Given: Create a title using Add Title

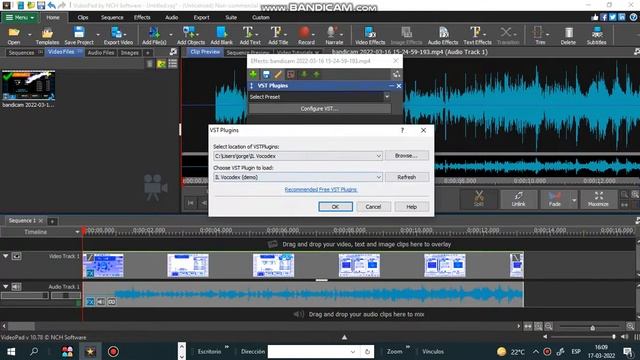Looking at the screenshot, I should pos(278,36).
